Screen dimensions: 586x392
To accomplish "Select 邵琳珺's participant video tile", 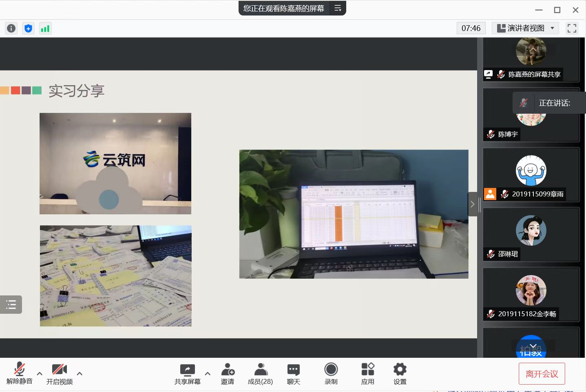I will (531, 234).
